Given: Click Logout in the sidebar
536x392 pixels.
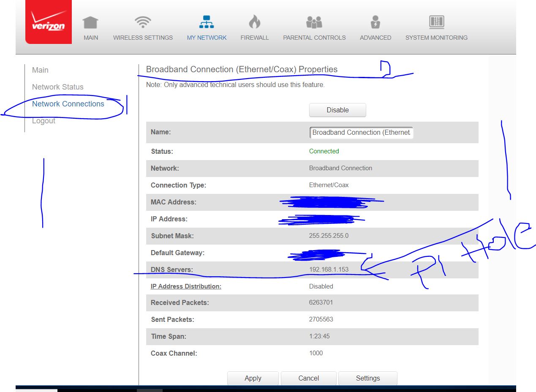Looking at the screenshot, I should (44, 121).
